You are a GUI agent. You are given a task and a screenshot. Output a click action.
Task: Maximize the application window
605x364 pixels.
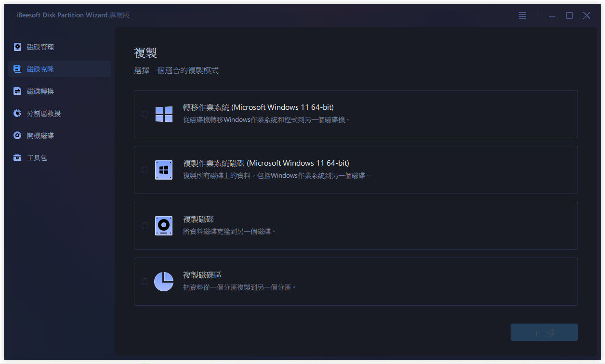[569, 15]
